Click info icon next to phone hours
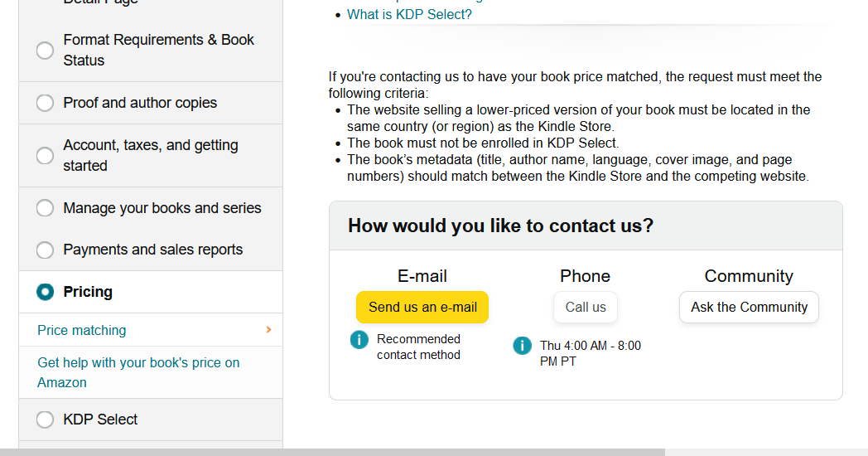Screen dimensions: 868x456 coord(522,346)
